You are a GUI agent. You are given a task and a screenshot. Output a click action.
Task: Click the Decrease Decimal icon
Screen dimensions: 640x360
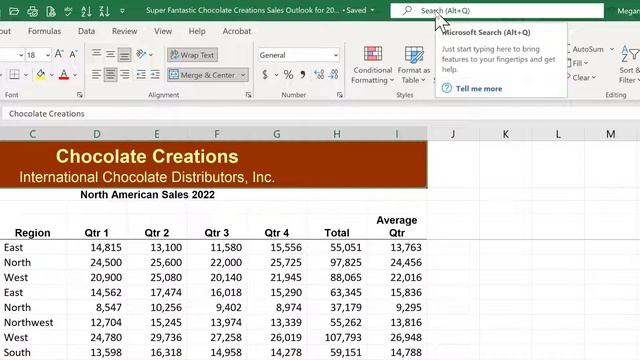tap(333, 75)
